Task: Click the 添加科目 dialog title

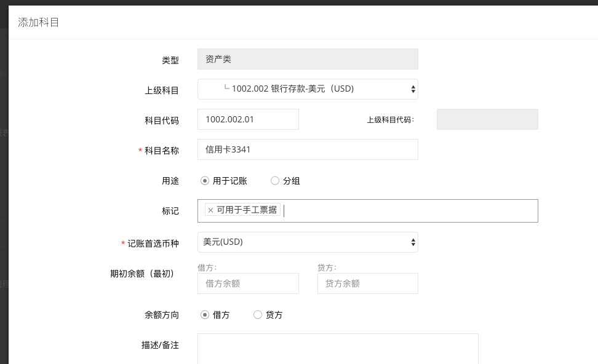Action: click(x=39, y=23)
